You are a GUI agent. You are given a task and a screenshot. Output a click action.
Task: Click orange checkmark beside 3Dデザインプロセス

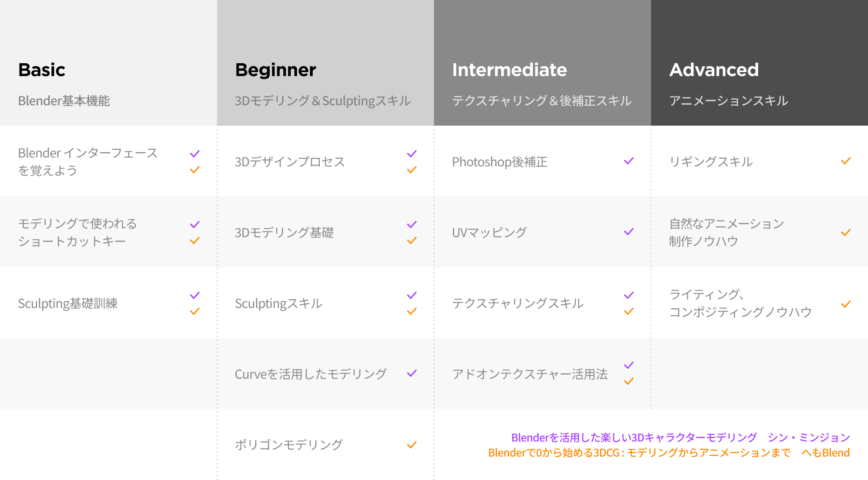[412, 169]
